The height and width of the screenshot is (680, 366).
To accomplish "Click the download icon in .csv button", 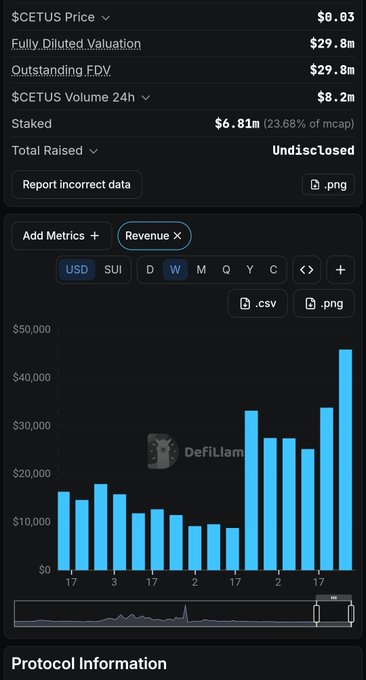I will tap(245, 304).
